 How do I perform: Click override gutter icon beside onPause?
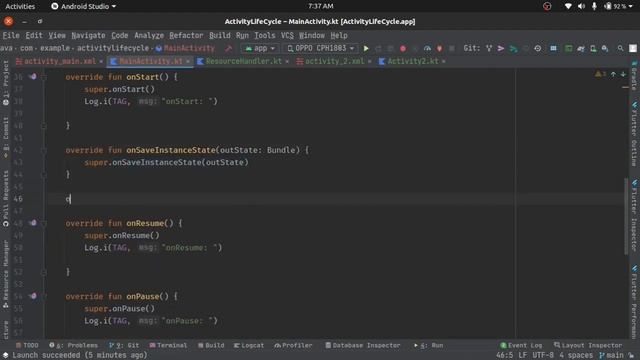[x=33, y=296]
